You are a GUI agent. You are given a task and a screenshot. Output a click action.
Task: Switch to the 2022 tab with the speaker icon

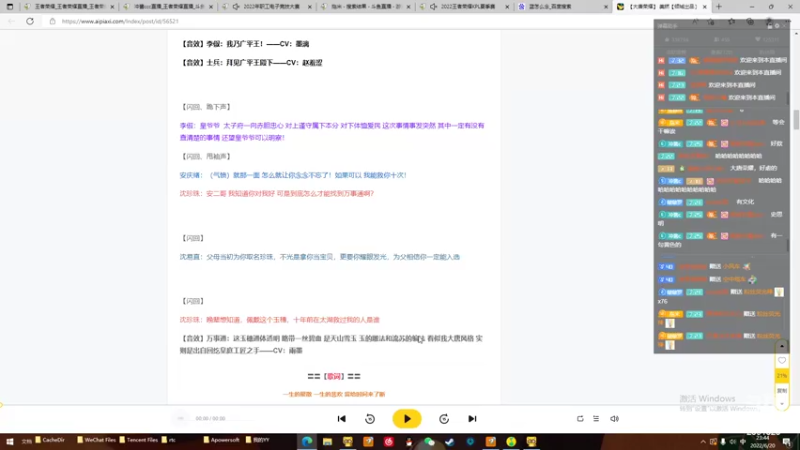click(266, 7)
